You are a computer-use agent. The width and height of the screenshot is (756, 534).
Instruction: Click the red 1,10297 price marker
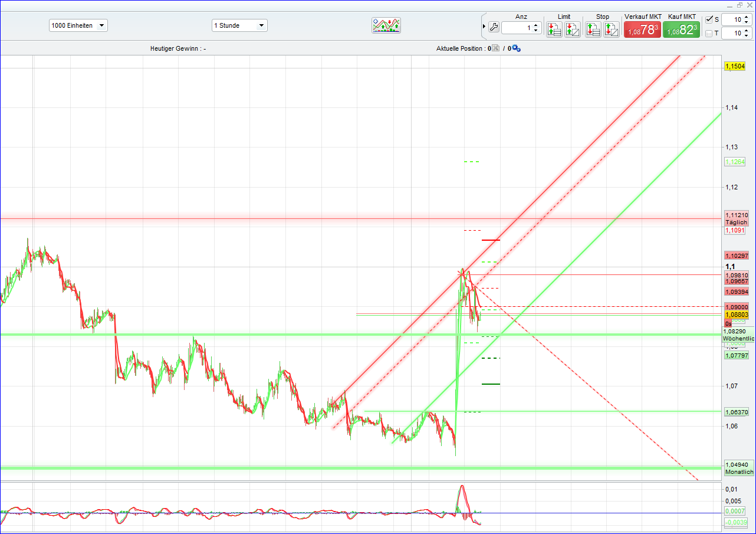[735, 255]
